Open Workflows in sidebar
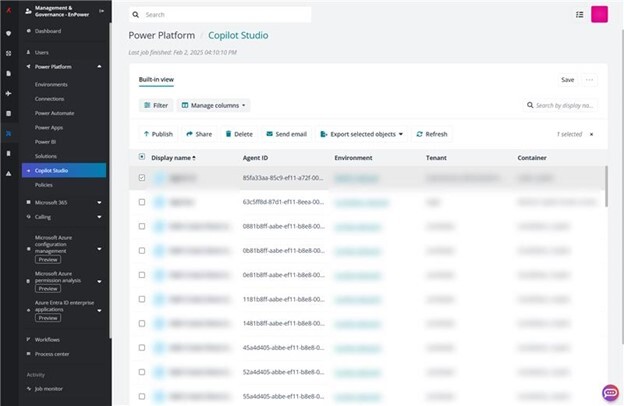Screen dimensions: 624x406 tap(47, 340)
